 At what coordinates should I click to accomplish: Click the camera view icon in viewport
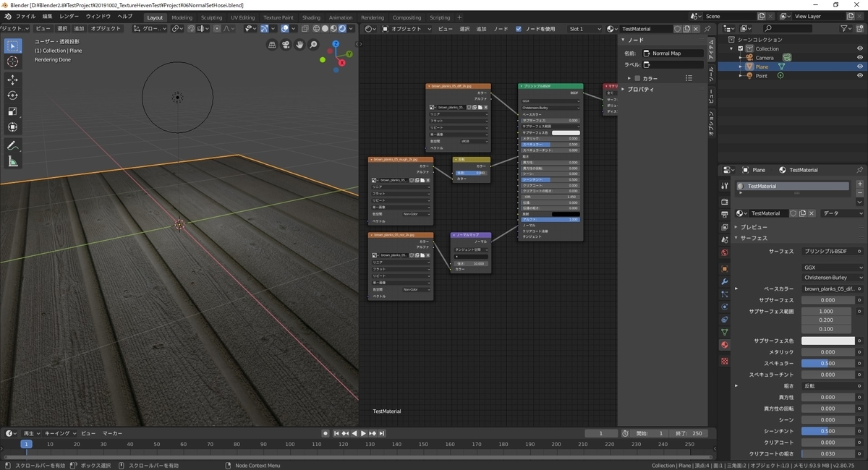[286, 45]
